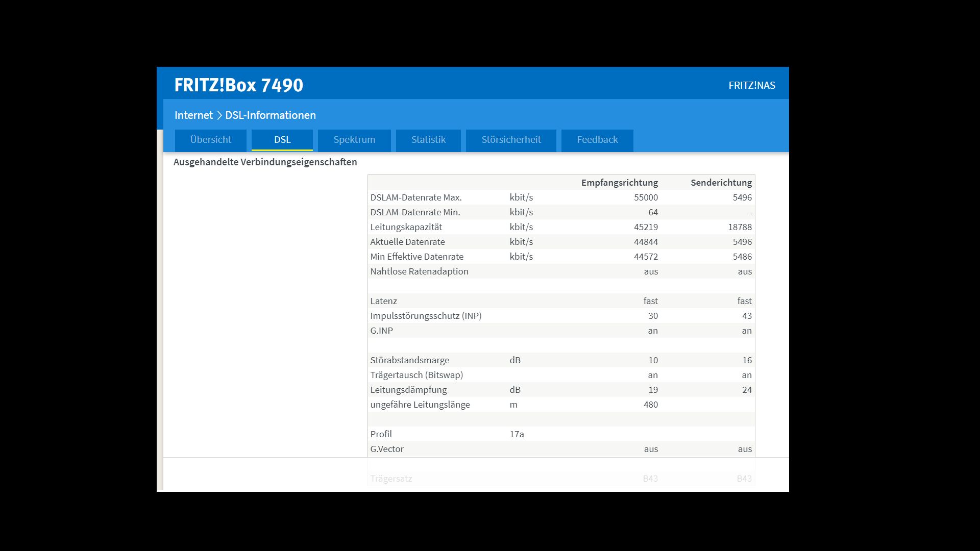Open the Übersicht tab
980x551 pixels.
[x=210, y=140]
